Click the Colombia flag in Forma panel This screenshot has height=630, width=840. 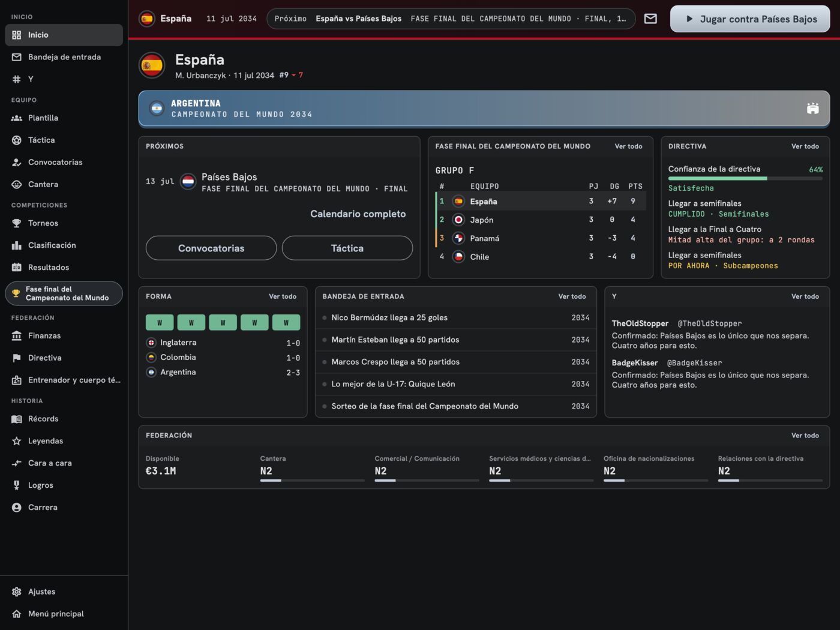151,358
